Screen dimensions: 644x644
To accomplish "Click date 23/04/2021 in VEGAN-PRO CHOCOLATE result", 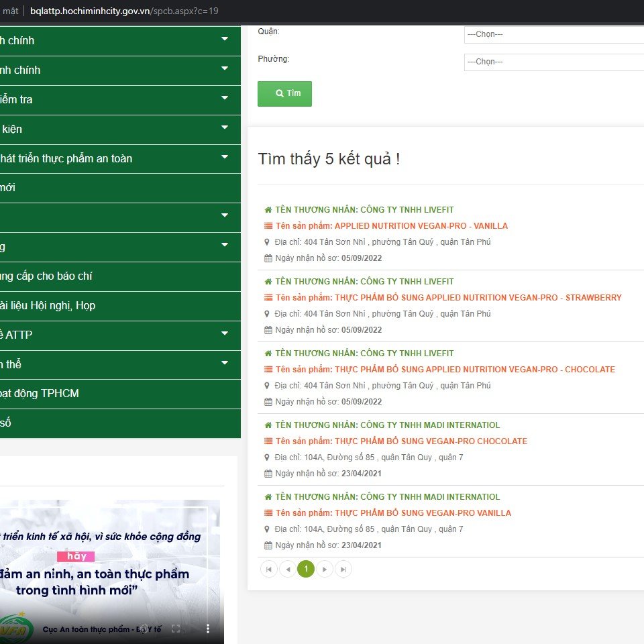I will coord(362,474).
